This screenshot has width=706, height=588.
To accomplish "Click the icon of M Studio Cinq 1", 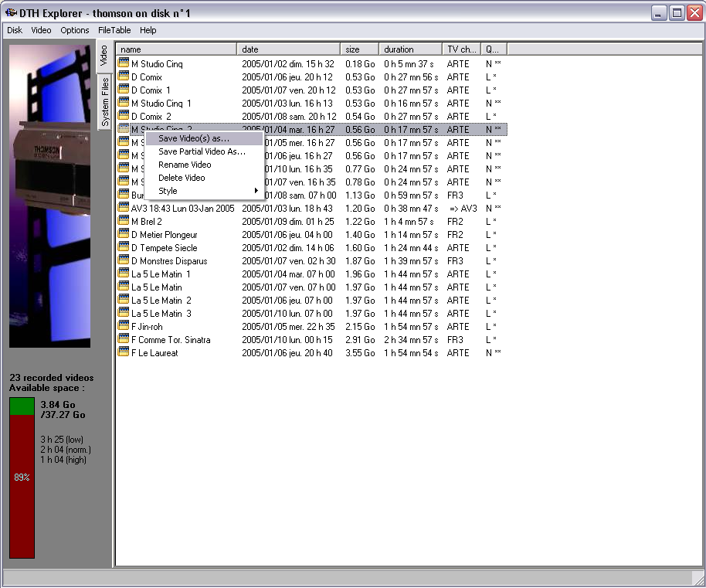I will (124, 102).
